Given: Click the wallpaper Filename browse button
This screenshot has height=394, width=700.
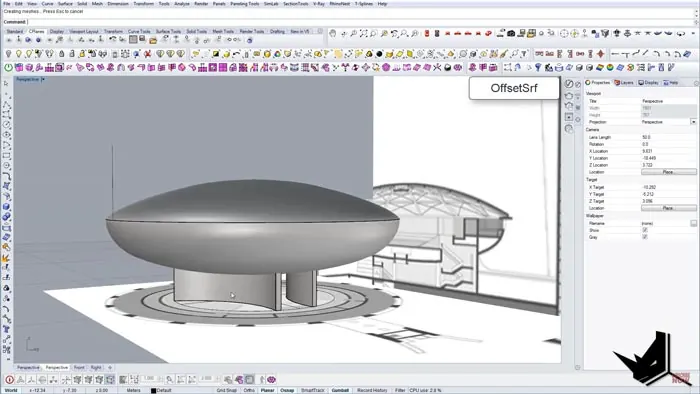Looking at the screenshot, I should click(x=693, y=223).
